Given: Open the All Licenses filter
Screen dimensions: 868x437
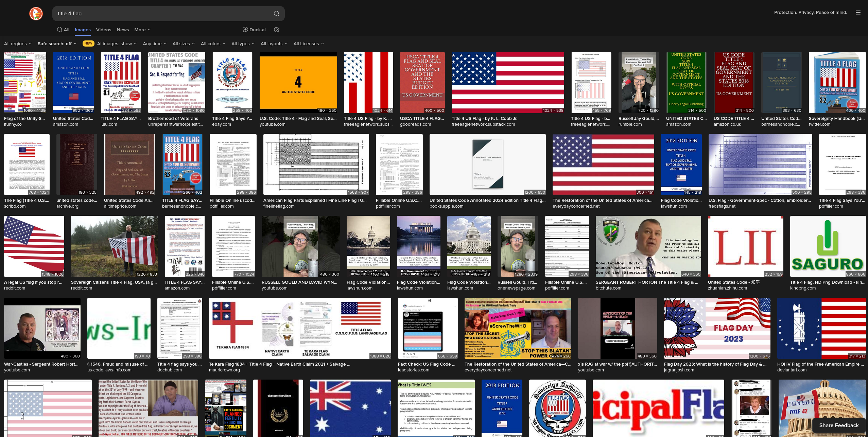Looking at the screenshot, I should coord(308,43).
